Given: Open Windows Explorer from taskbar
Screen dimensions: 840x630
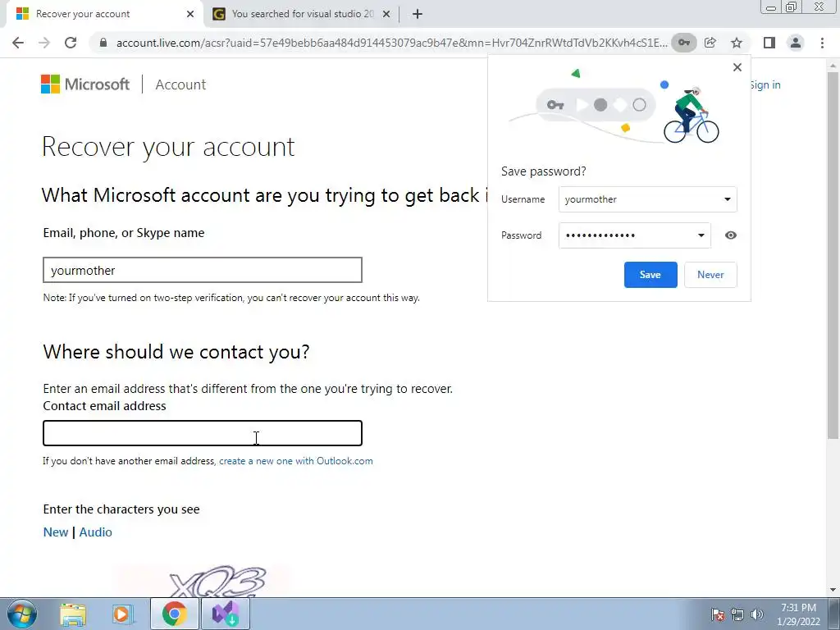Looking at the screenshot, I should [73, 614].
